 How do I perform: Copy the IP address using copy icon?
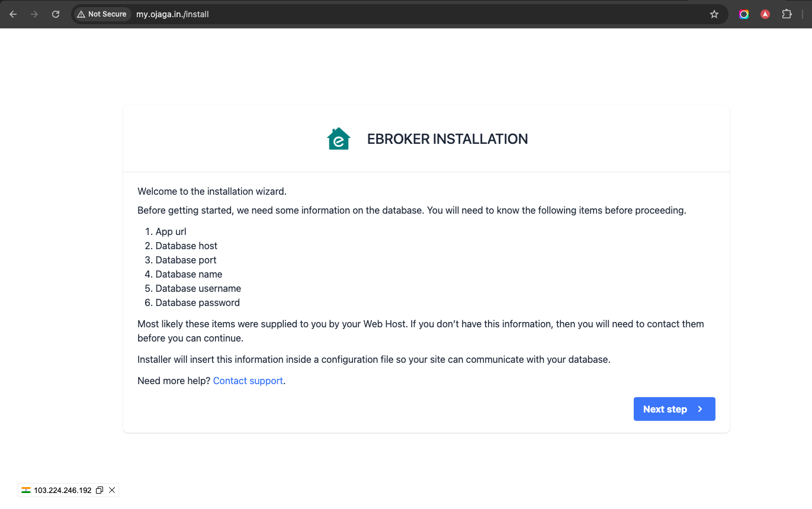tap(100, 490)
